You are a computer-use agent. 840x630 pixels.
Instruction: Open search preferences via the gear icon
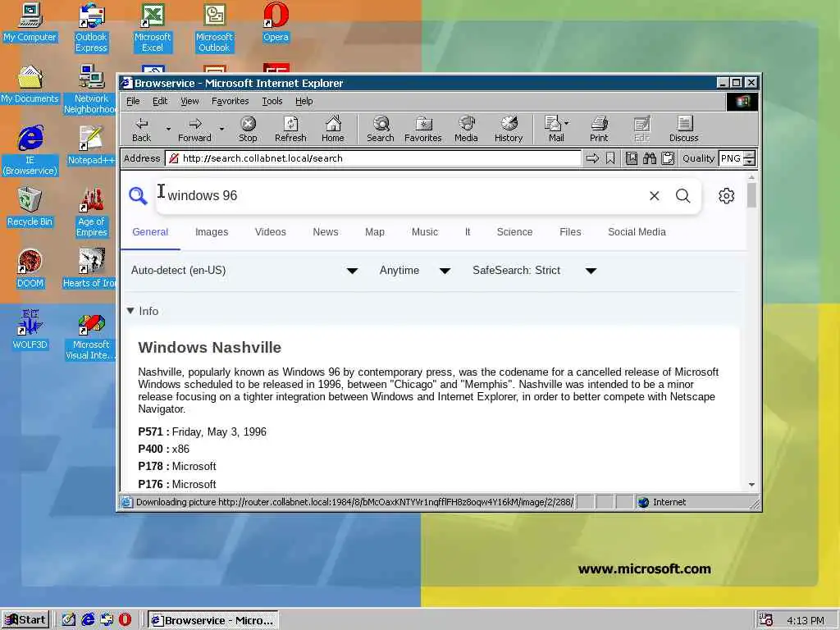pos(727,196)
